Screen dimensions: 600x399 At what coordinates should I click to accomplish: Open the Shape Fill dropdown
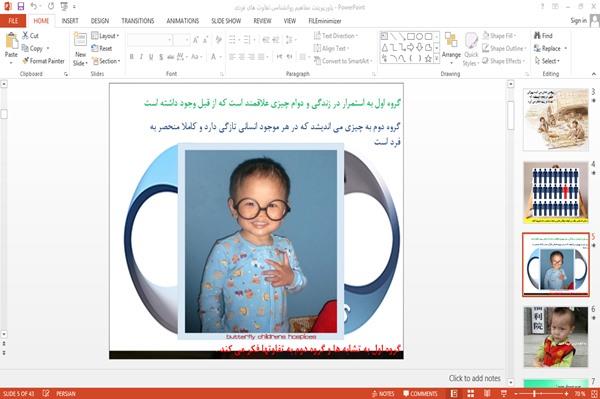tap(499, 36)
